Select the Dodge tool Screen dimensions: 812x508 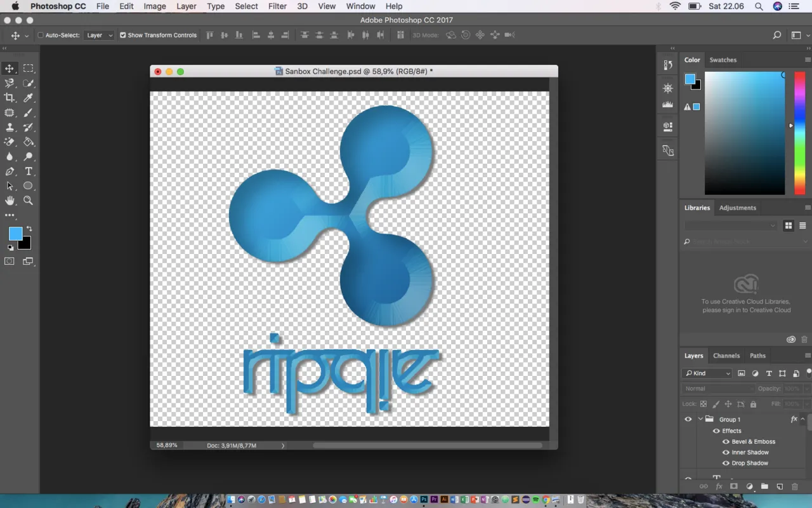pos(29,156)
